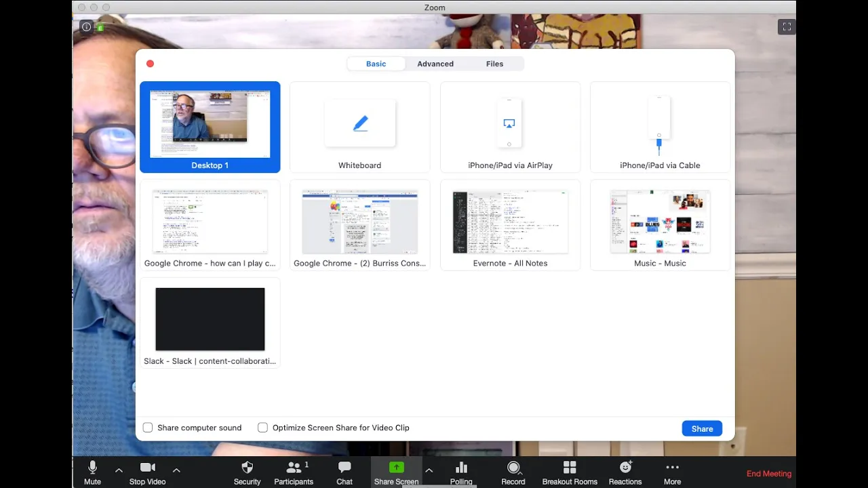Open the Chat bubble icon
Viewport: 868px width, 488px height.
pyautogui.click(x=344, y=468)
